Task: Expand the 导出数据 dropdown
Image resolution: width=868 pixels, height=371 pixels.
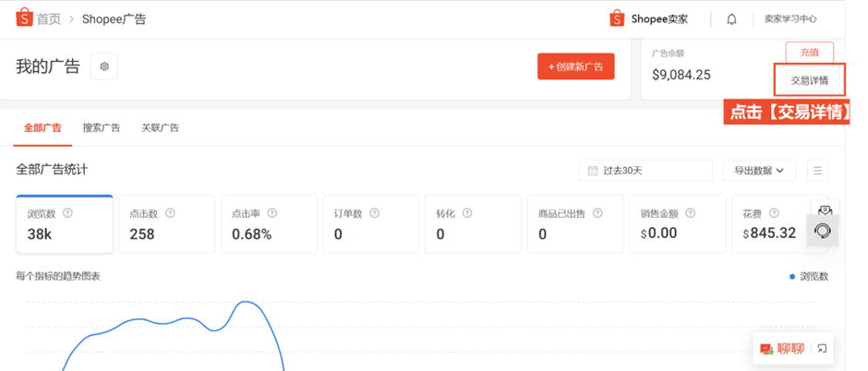Action: pyautogui.click(x=759, y=171)
